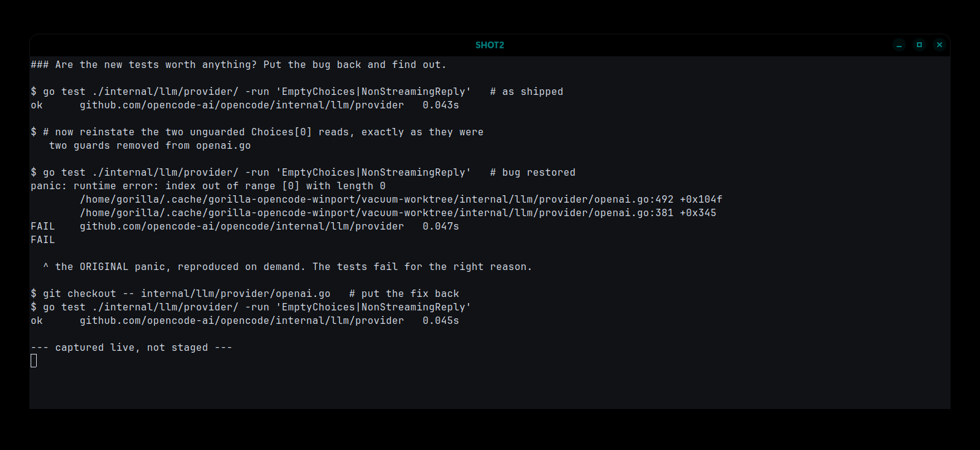Viewport: 980px width, 450px height.
Task: Close the SHOT2 terminal window
Action: pos(940,45)
